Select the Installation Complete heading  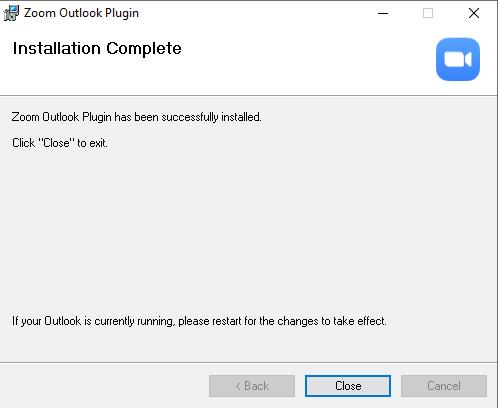97,48
